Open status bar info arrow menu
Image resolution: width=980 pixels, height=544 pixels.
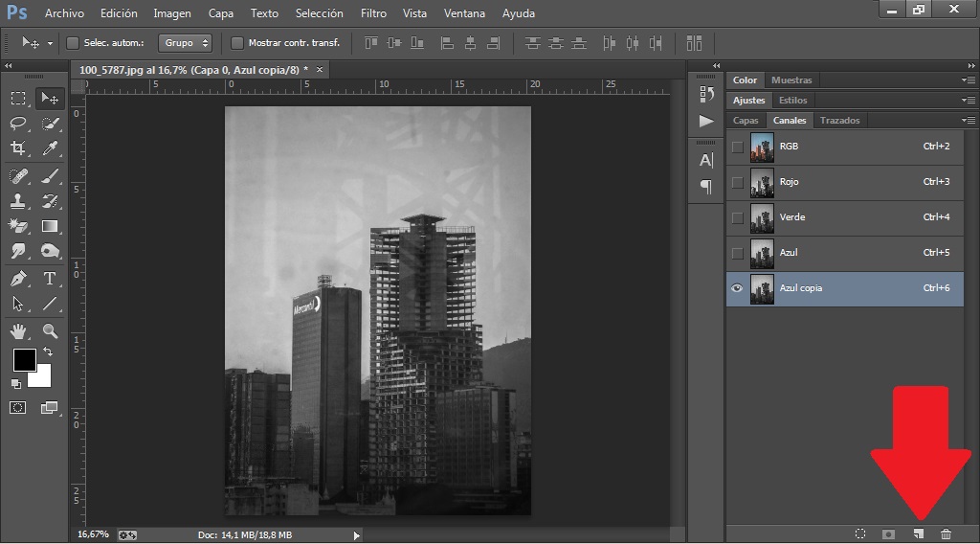click(356, 535)
